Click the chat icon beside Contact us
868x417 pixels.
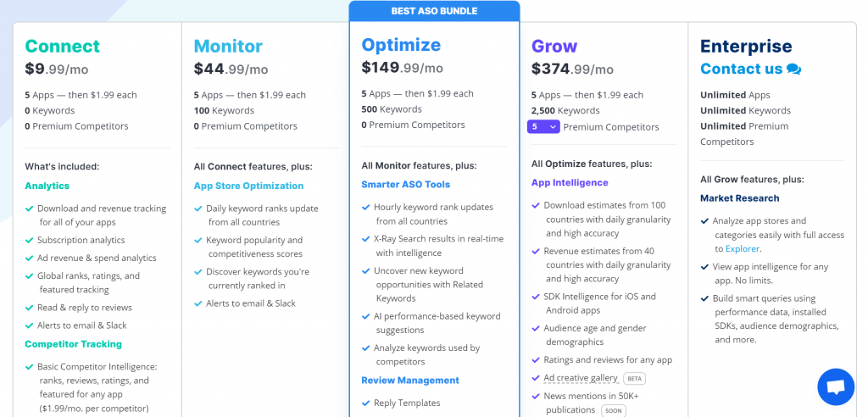793,69
